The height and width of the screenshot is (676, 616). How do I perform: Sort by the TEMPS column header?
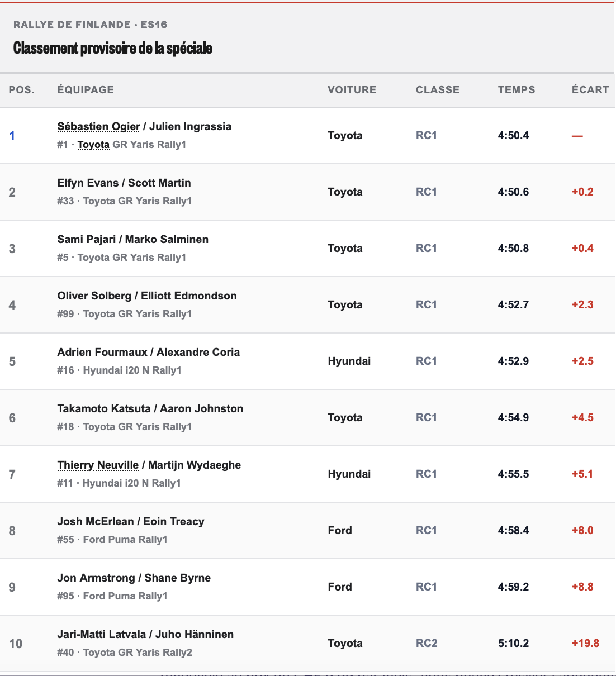pyautogui.click(x=517, y=90)
